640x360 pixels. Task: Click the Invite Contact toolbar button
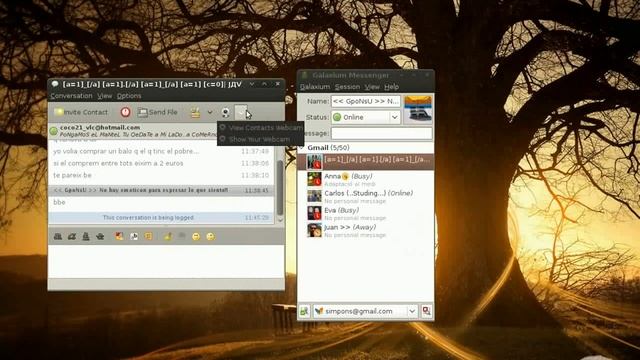pyautogui.click(x=81, y=112)
